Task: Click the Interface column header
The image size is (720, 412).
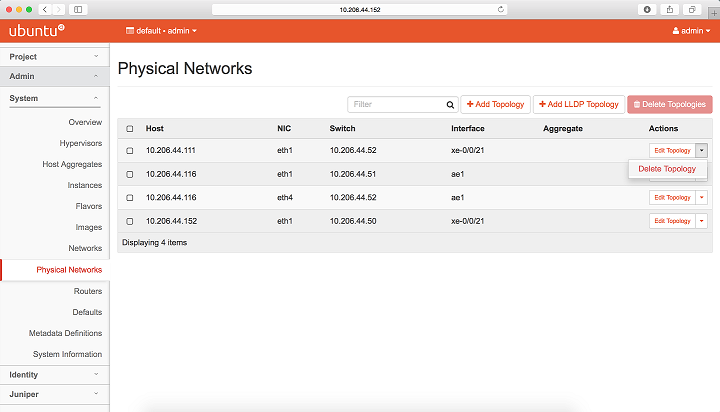Action: (x=467, y=129)
